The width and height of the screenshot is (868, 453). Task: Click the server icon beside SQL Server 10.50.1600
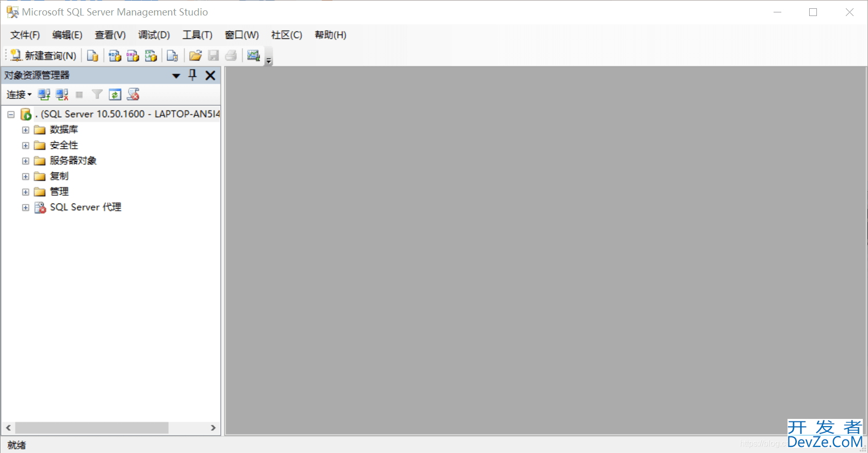coord(26,114)
